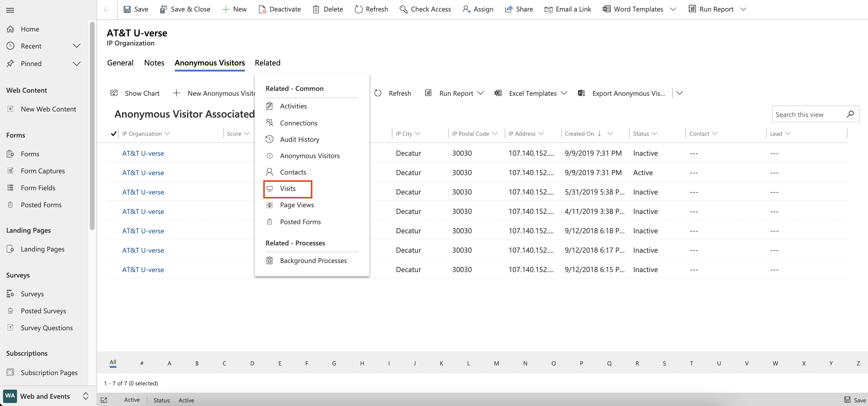Refresh the record from the top toolbar
868x406 pixels.
[x=371, y=9]
